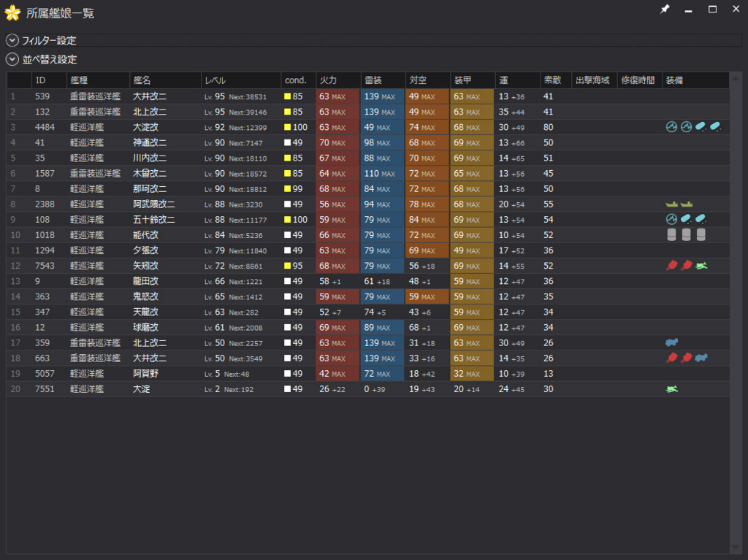Click second ship icon in 阿武隈改二 row
748x560 pixels.
687,204
